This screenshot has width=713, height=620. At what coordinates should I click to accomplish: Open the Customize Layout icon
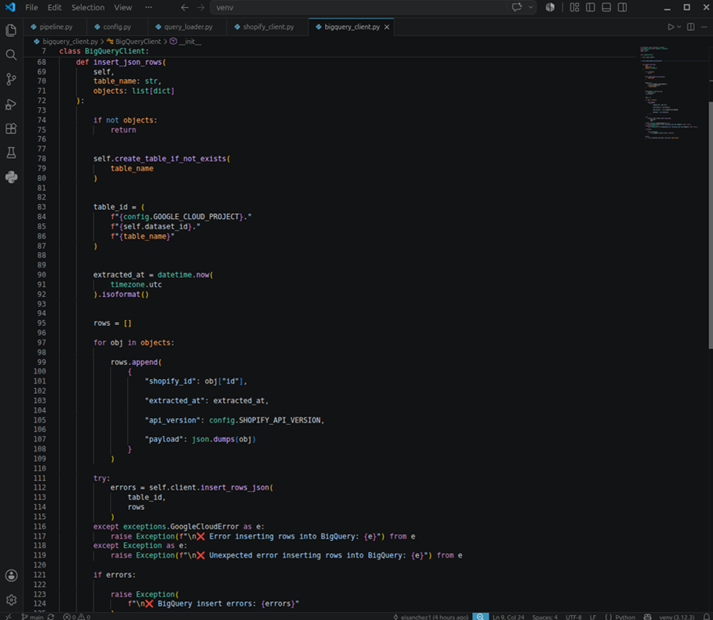coord(575,7)
